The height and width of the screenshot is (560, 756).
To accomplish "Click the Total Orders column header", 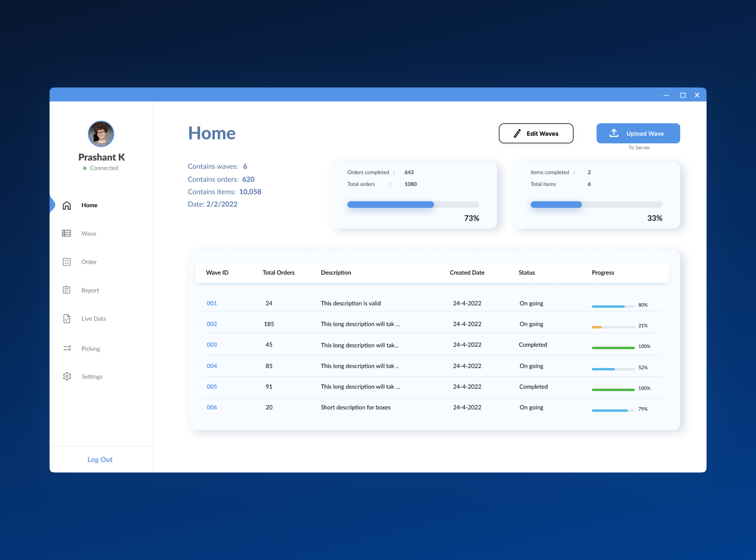I will coord(279,273).
